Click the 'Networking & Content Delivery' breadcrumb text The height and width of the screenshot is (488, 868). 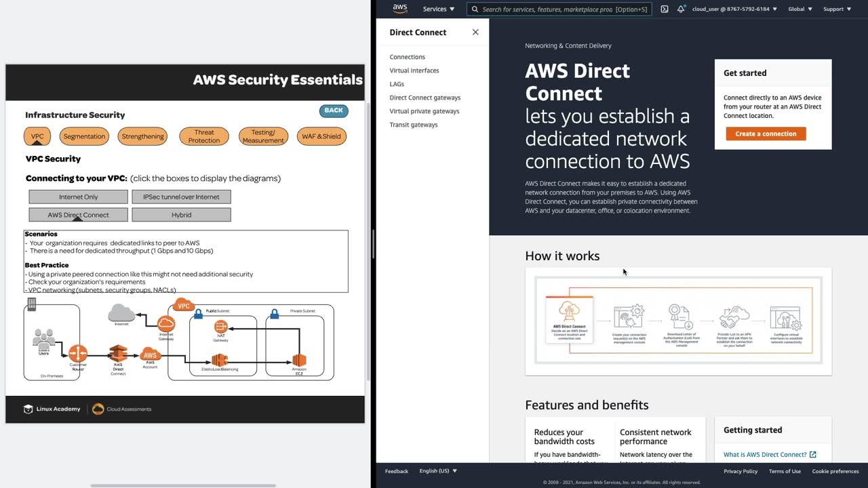[x=568, y=45]
